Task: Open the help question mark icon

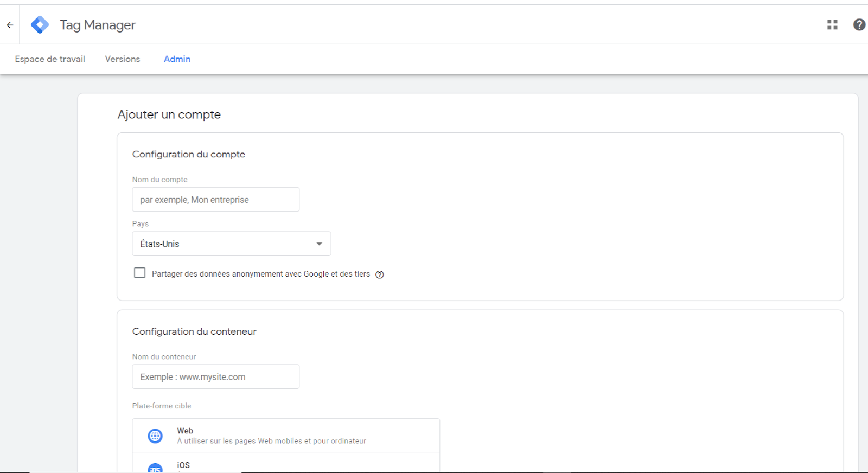Action: pyautogui.click(x=859, y=25)
